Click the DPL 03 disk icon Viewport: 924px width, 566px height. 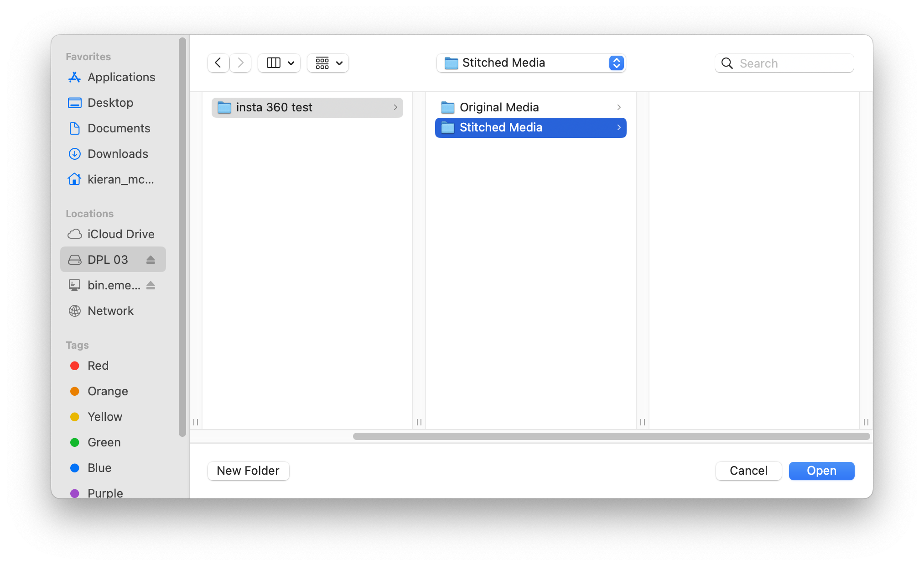[x=75, y=260]
